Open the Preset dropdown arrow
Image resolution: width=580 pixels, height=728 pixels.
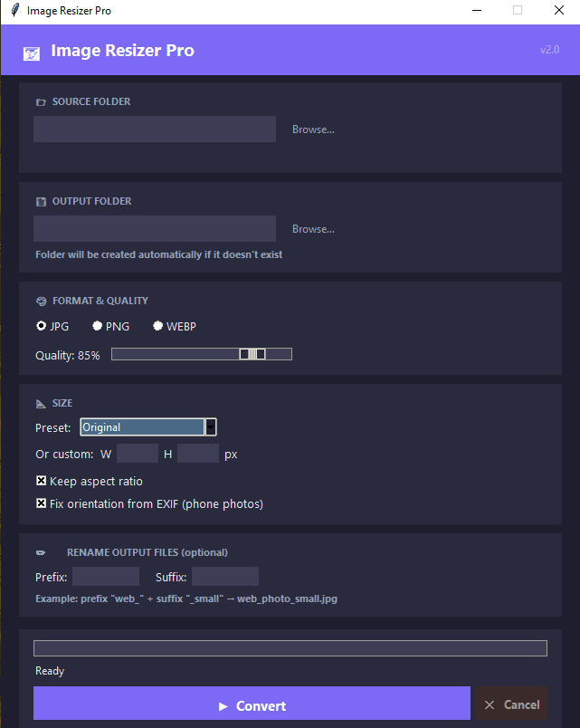(211, 427)
